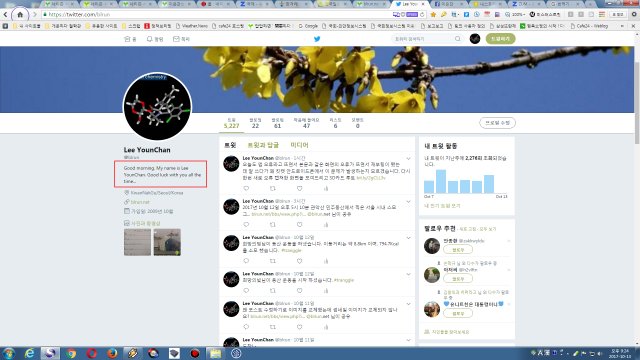Retweet the '2017년 10월 12일' tweet
This screenshot has width=640, height=360.
pos(273,225)
